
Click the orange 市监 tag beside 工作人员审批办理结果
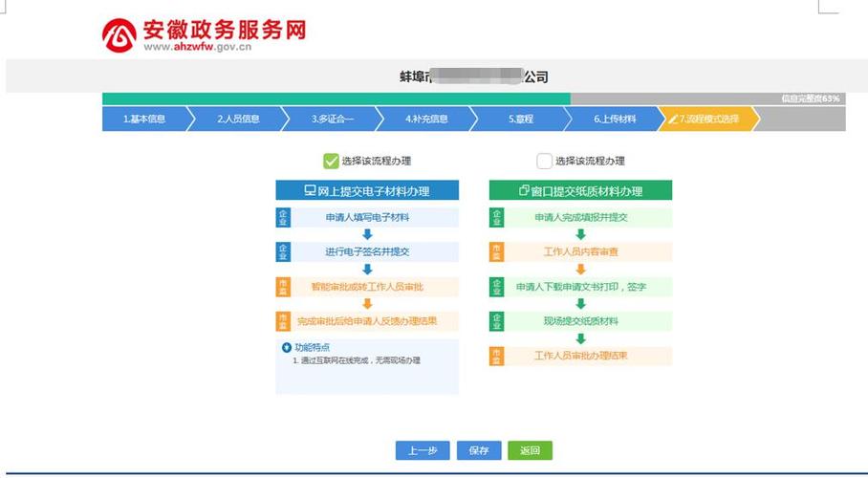point(496,356)
